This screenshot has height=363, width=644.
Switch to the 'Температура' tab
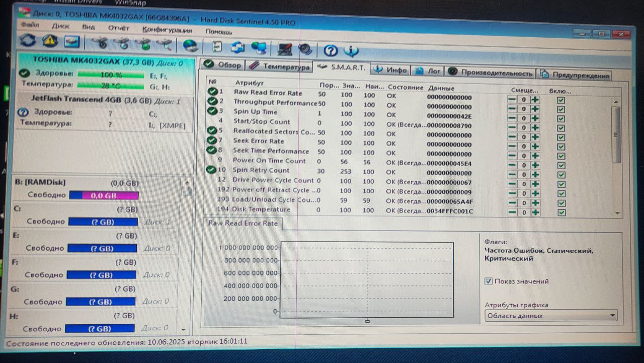click(279, 66)
